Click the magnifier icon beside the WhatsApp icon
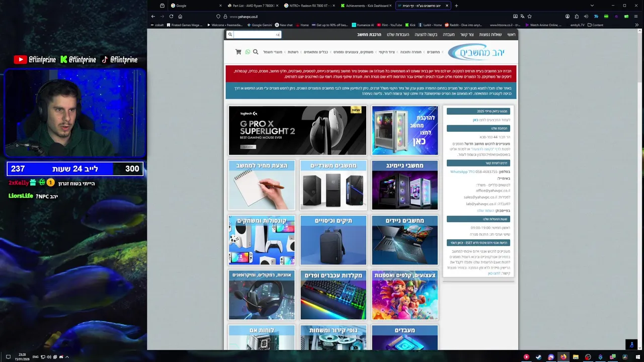The height and width of the screenshot is (362, 644). tap(256, 52)
